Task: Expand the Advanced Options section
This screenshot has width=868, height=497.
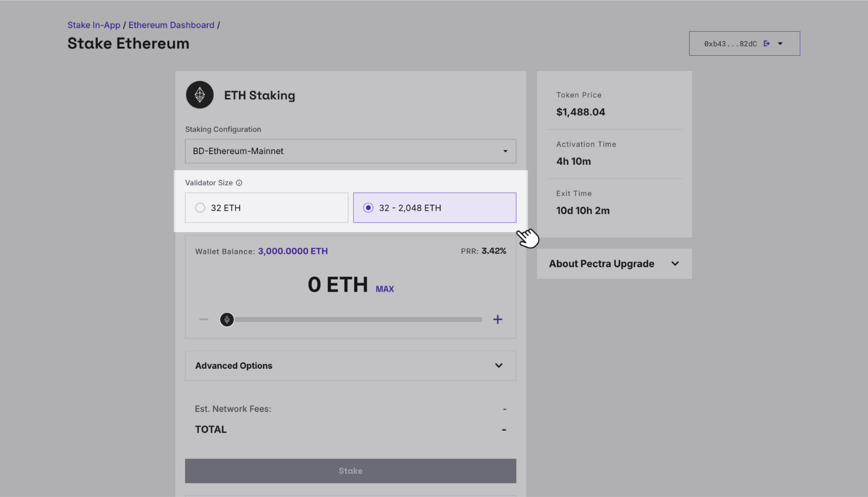Action: (350, 366)
